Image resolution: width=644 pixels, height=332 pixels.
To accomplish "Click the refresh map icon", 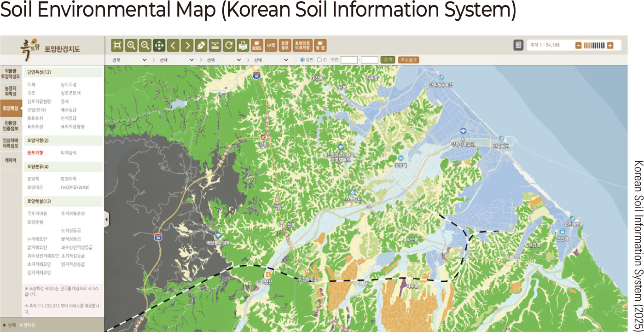I will pos(228,45).
